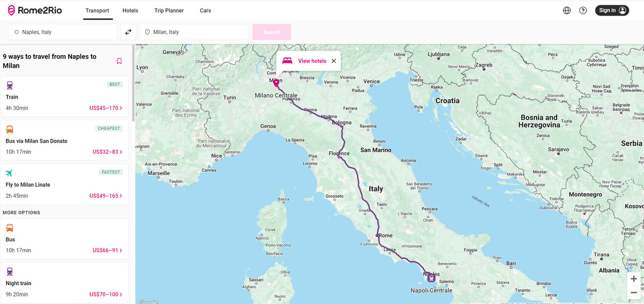Open the Cars tab
This screenshot has height=304, width=644.
click(x=206, y=11)
